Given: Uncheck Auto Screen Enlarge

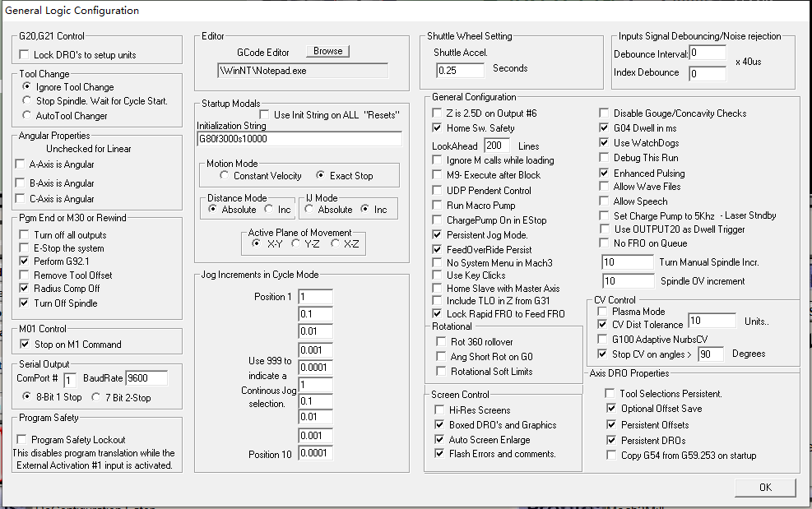Looking at the screenshot, I should [439, 439].
